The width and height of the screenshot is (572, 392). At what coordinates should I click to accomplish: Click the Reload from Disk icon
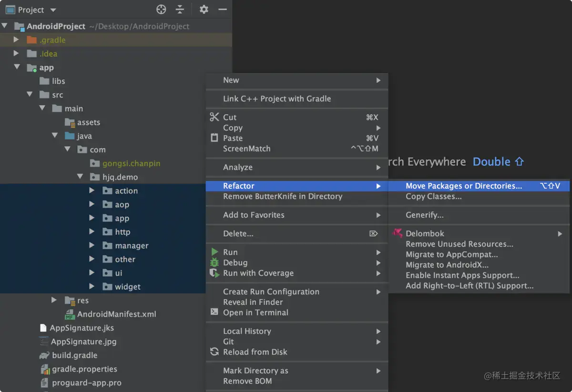click(214, 352)
